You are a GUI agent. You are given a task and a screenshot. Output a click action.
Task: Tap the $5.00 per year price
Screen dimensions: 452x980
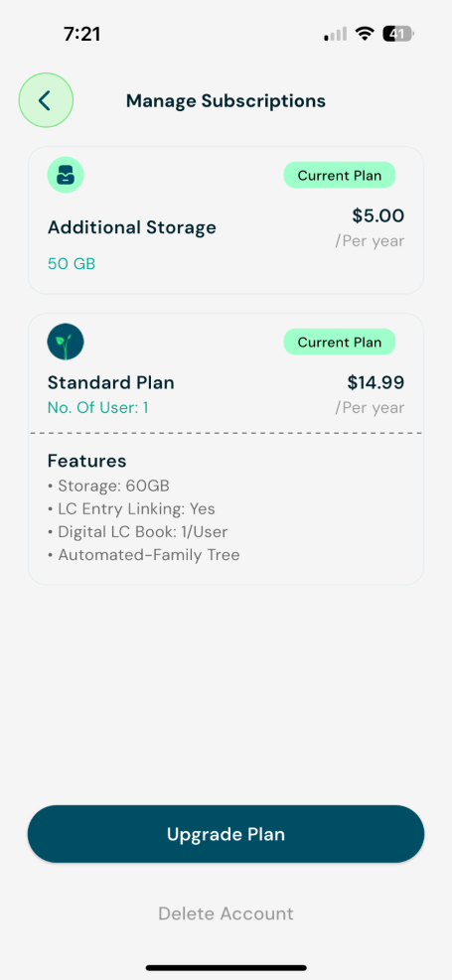click(371, 227)
